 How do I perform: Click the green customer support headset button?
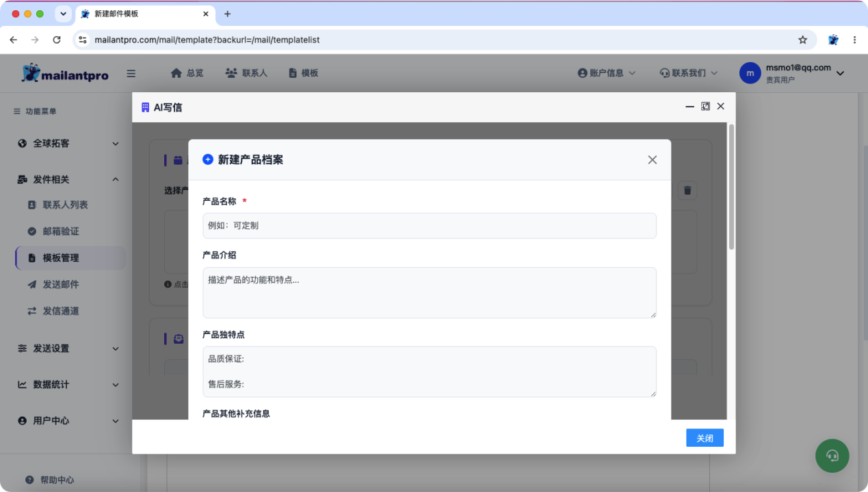coord(832,456)
